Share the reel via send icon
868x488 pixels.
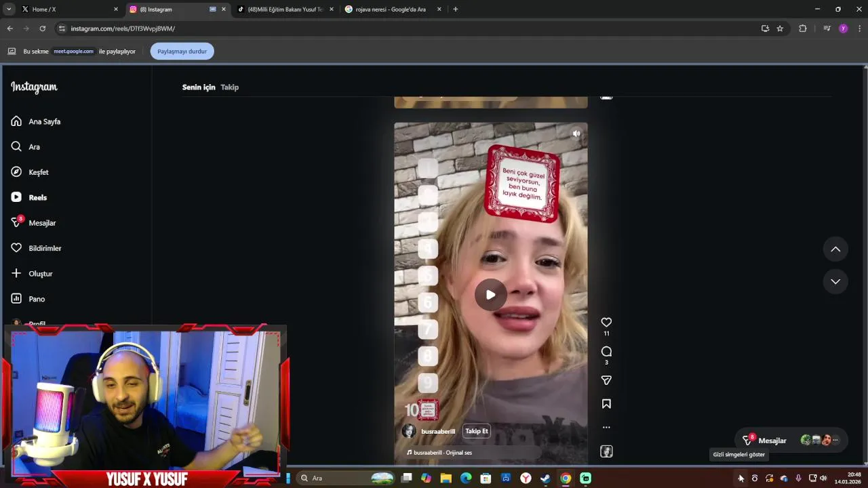tap(606, 380)
